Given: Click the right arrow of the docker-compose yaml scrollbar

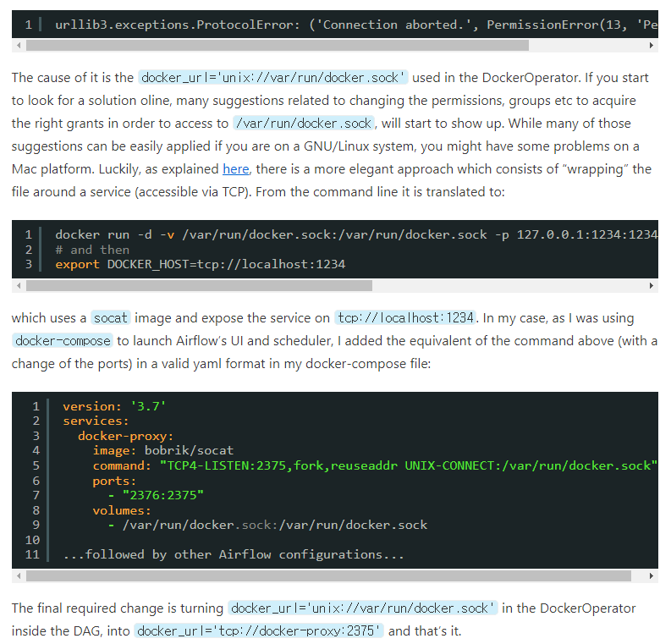Looking at the screenshot, I should (651, 576).
